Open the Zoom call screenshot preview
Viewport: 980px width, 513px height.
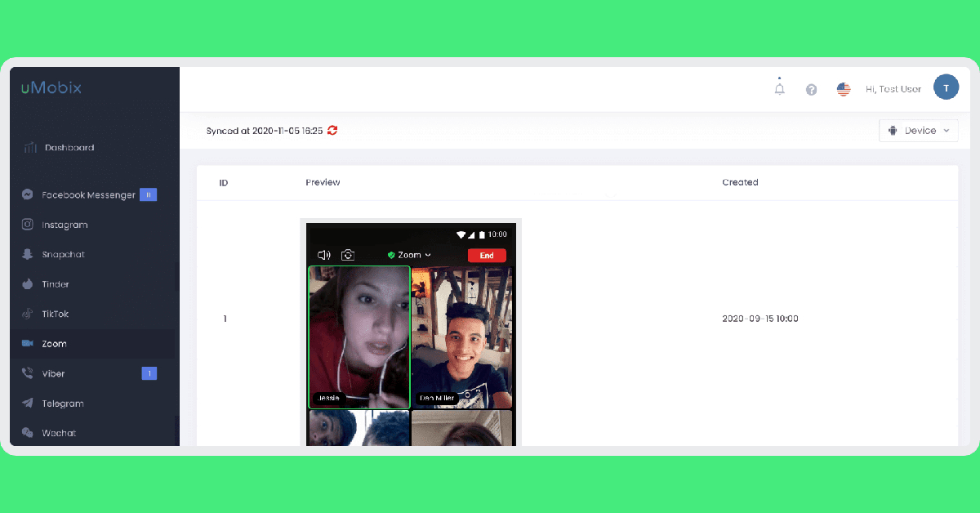411,333
